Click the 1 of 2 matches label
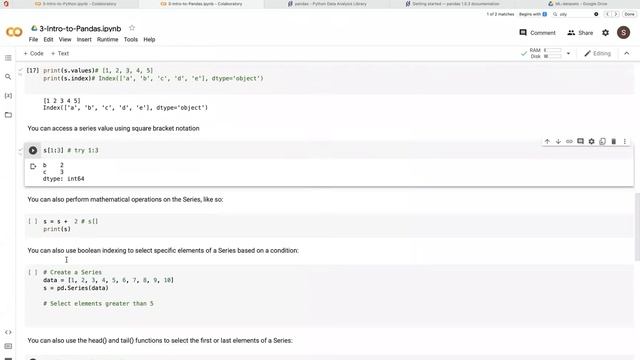The height and width of the screenshot is (360, 640). pos(500,14)
